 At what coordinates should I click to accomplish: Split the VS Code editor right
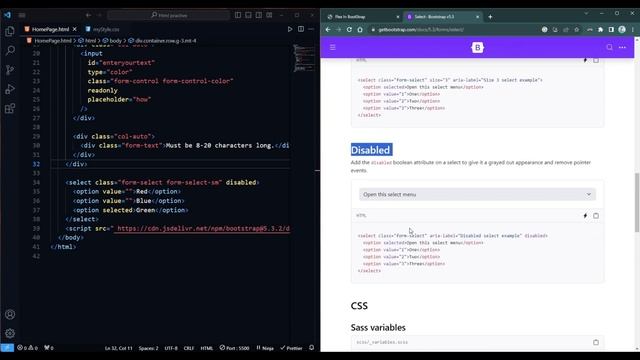click(x=301, y=29)
